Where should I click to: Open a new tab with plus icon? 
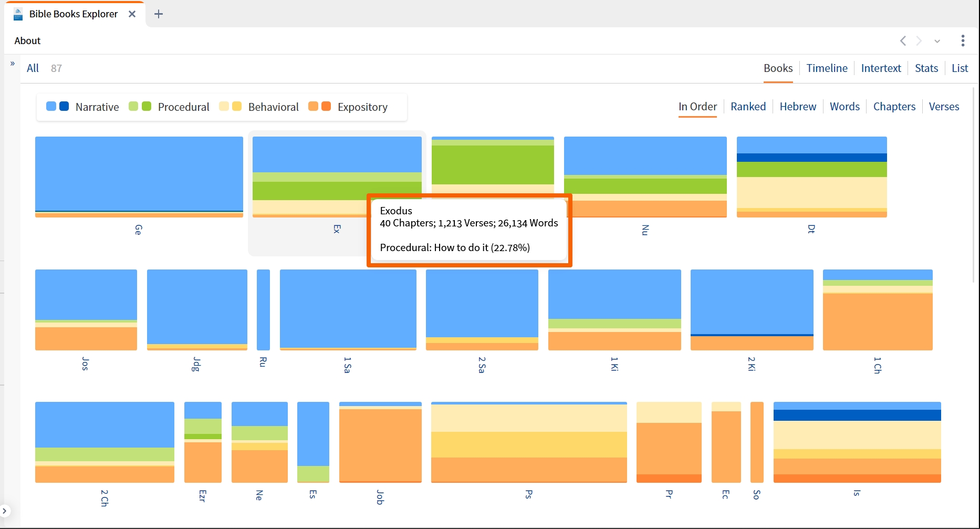159,14
